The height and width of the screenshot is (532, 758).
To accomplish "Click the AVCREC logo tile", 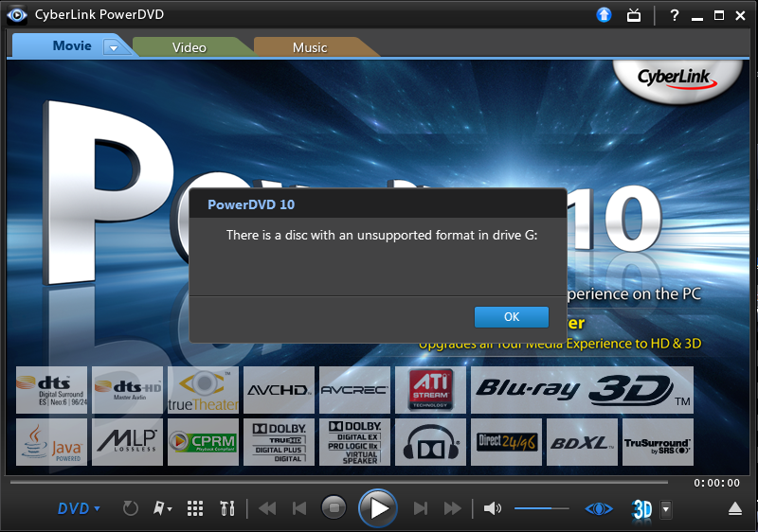I will pos(354,390).
